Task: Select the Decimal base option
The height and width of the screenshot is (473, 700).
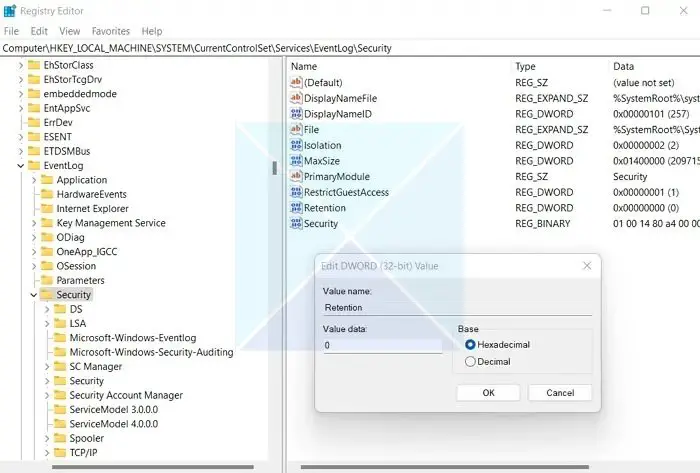Action: 470,361
